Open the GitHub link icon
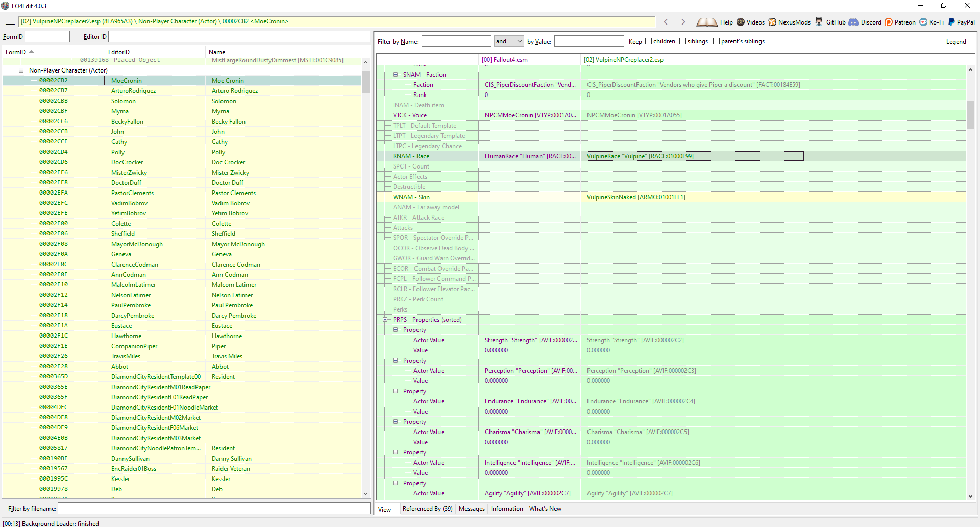This screenshot has width=980, height=527. click(x=819, y=22)
